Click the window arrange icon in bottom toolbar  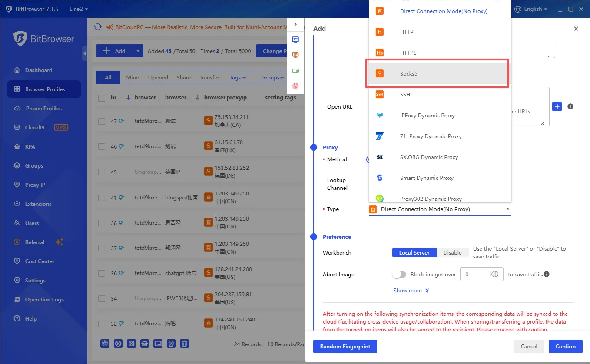(158, 344)
